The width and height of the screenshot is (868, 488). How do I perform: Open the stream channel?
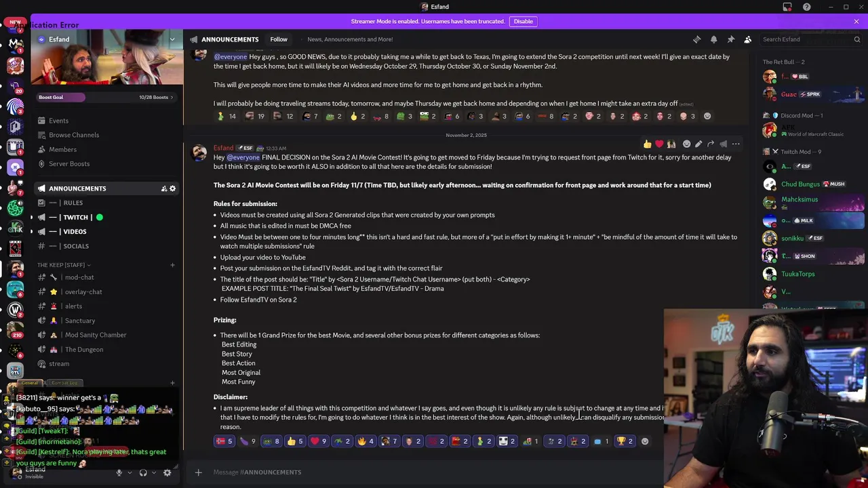click(x=107, y=364)
